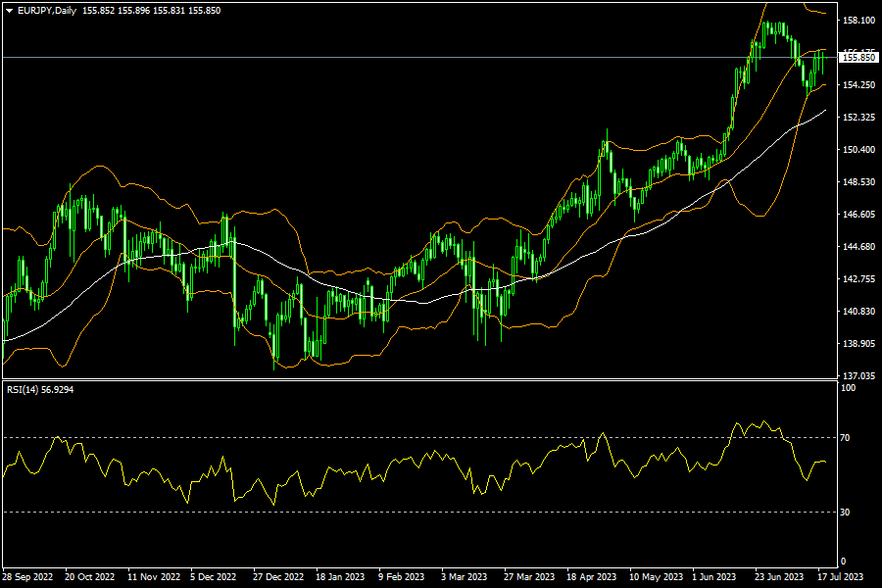Select the 3 Mar 2023 date label

(x=465, y=577)
